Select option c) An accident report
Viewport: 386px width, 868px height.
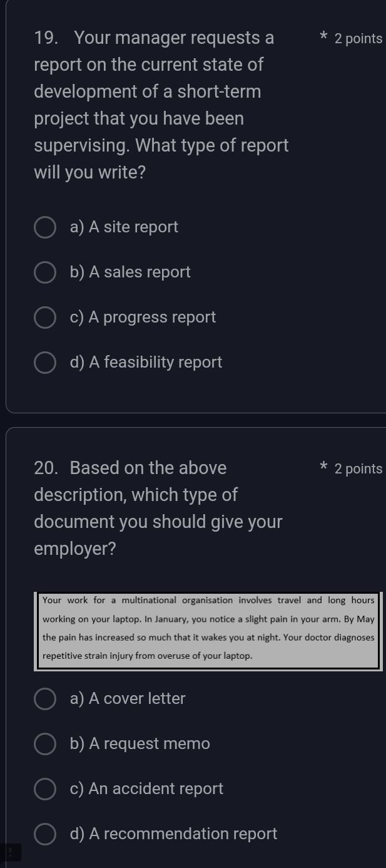pyautogui.click(x=44, y=789)
